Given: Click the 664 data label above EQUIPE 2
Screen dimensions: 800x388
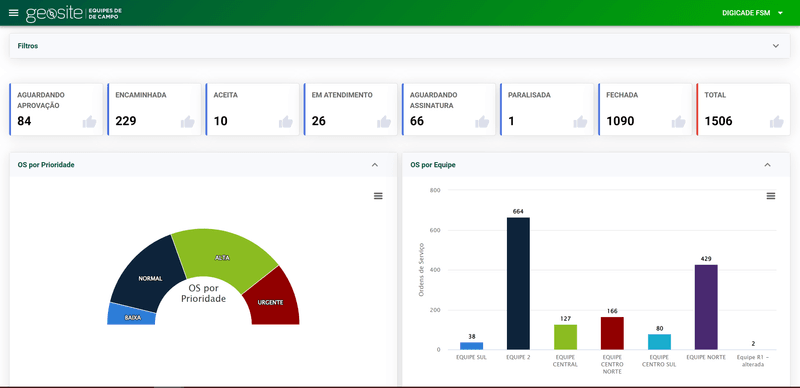Looking at the screenshot, I should [518, 211].
